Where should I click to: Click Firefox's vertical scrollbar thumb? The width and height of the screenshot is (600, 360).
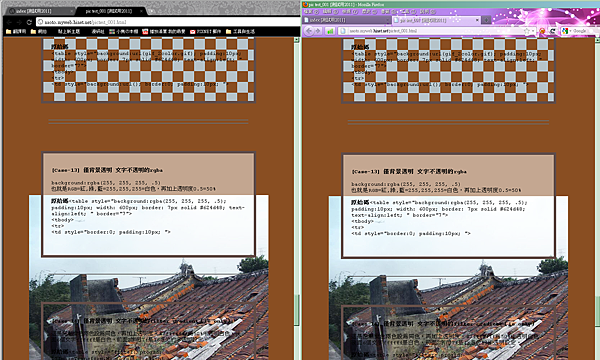597,312
